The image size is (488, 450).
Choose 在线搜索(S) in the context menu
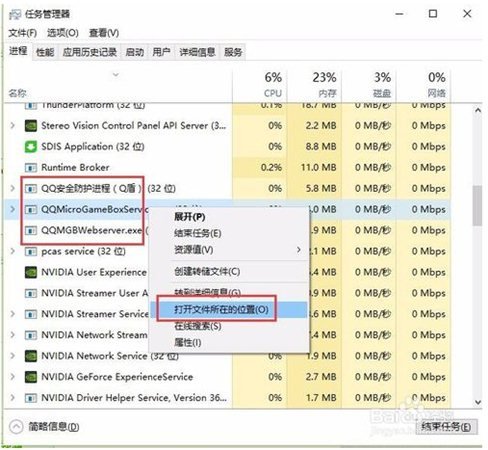tap(228, 326)
